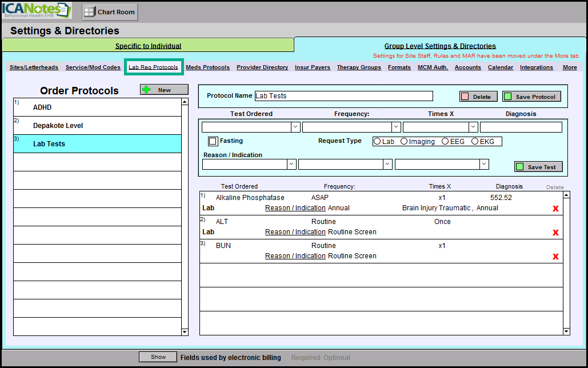Click the Show button for billing fields
This screenshot has width=588, height=368.
(x=158, y=357)
